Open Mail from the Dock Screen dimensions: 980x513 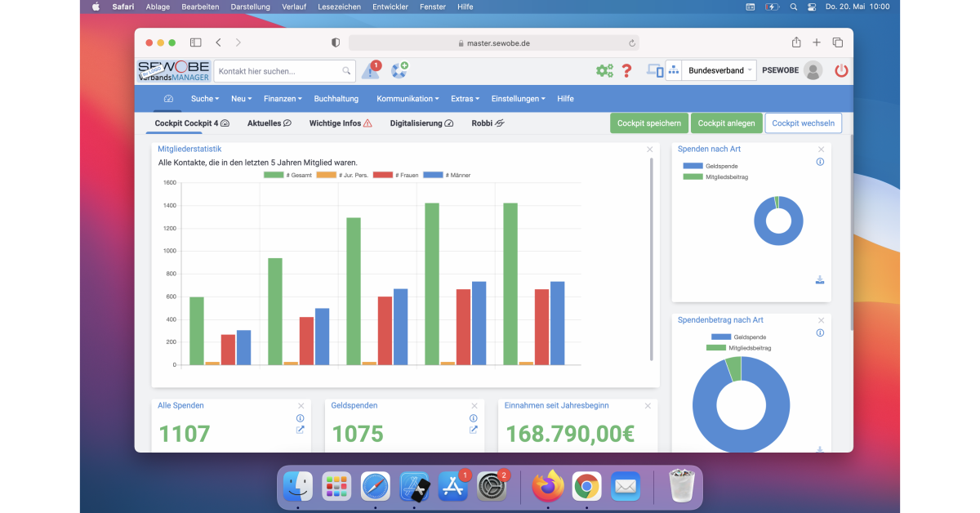click(x=626, y=487)
